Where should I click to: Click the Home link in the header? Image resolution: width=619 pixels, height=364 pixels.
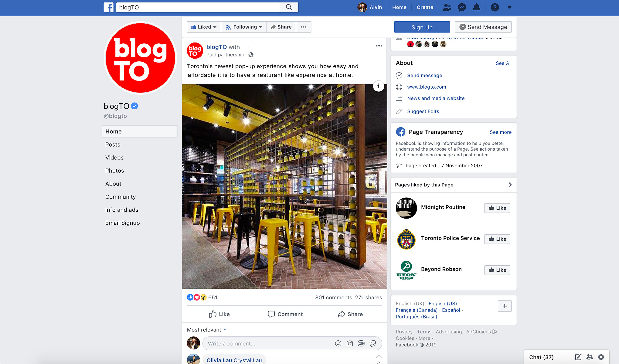click(x=399, y=7)
